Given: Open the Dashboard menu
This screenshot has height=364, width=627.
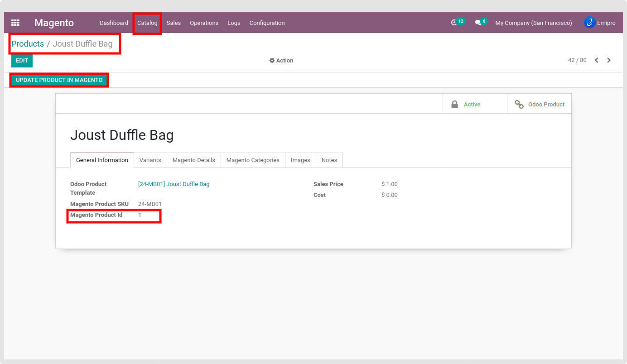Looking at the screenshot, I should (x=114, y=23).
